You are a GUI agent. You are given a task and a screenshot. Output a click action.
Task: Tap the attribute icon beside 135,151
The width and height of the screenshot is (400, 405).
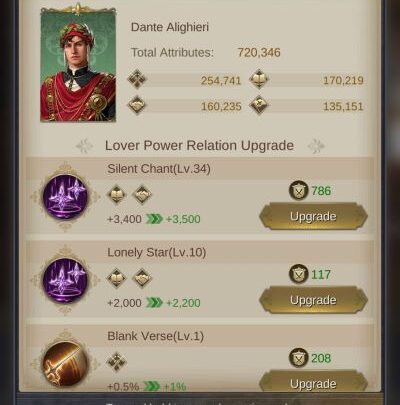pyautogui.click(x=259, y=105)
